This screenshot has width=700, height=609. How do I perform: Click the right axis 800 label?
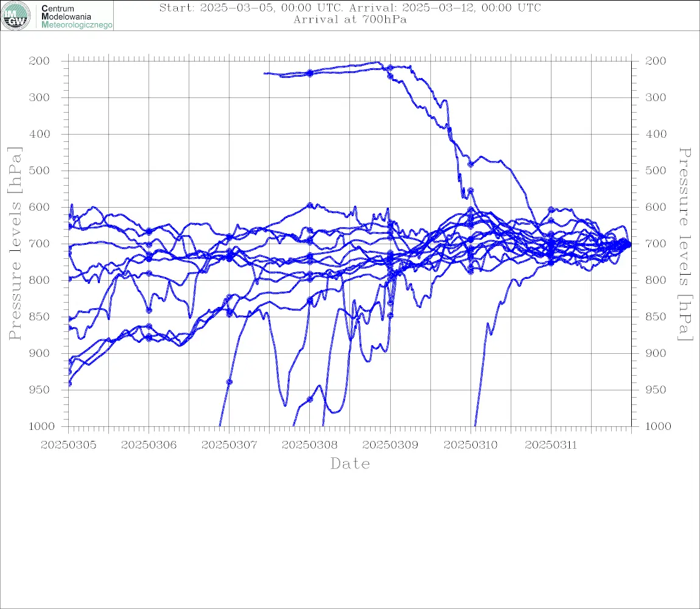[x=656, y=280]
